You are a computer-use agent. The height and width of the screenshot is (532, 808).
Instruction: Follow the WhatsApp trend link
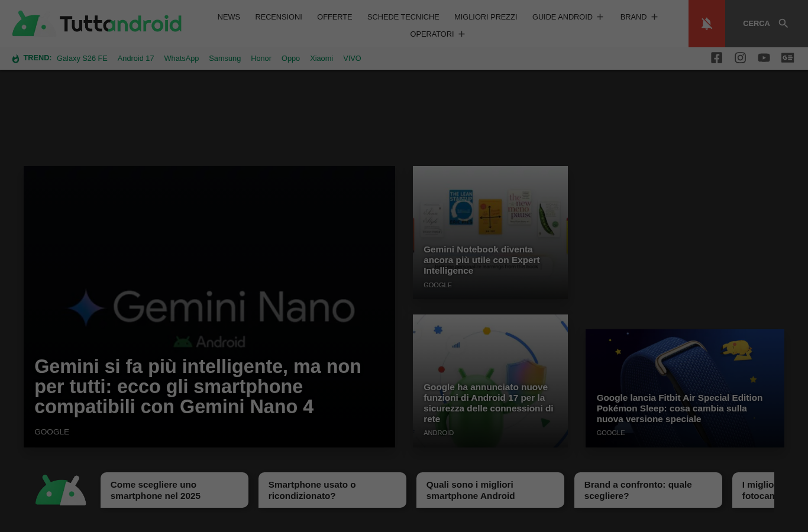tap(182, 58)
